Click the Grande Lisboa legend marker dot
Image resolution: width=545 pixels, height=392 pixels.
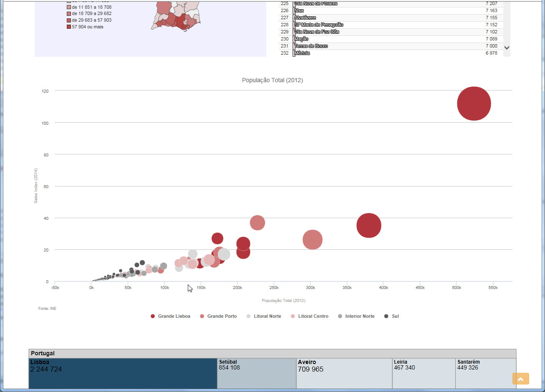(x=153, y=317)
